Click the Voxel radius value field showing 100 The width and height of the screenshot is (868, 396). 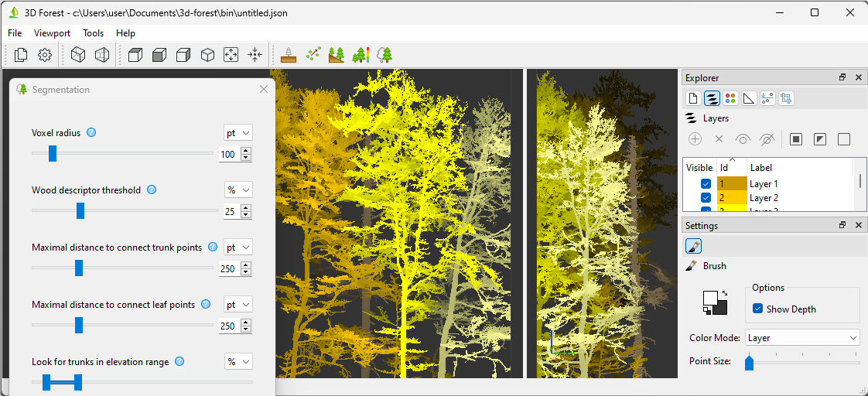coord(230,155)
